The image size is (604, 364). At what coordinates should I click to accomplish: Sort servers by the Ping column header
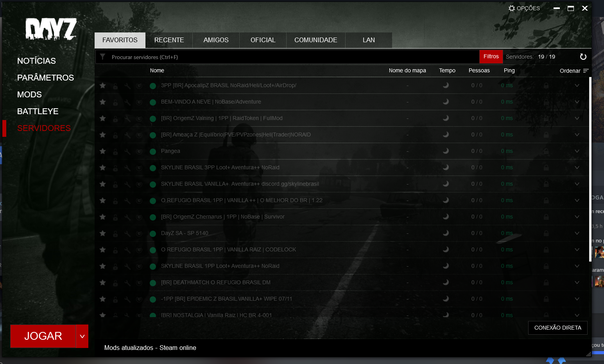509,70
